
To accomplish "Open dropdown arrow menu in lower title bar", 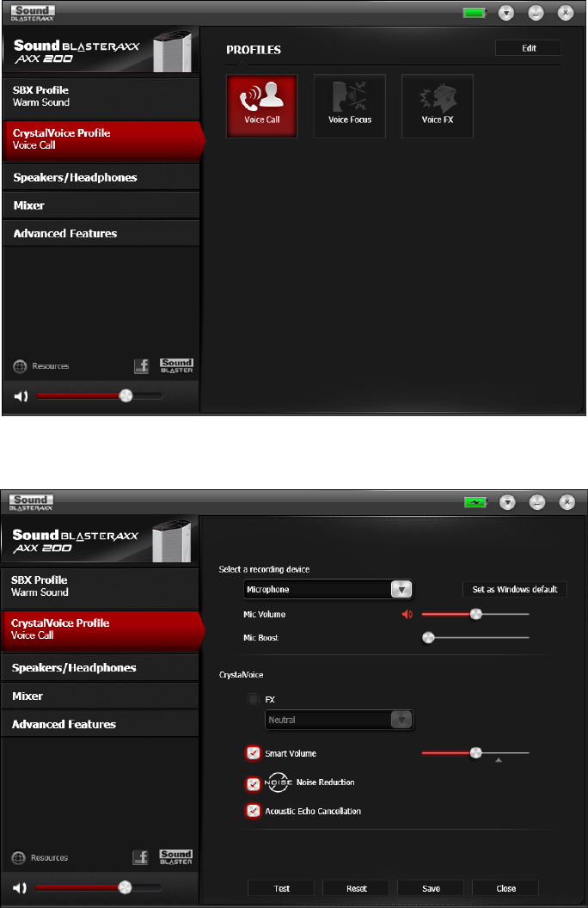I will point(507,503).
